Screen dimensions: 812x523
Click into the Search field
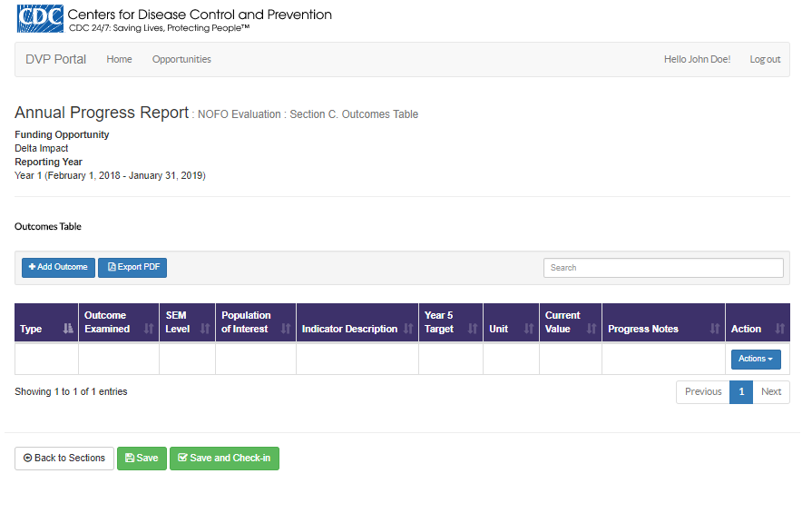click(663, 268)
